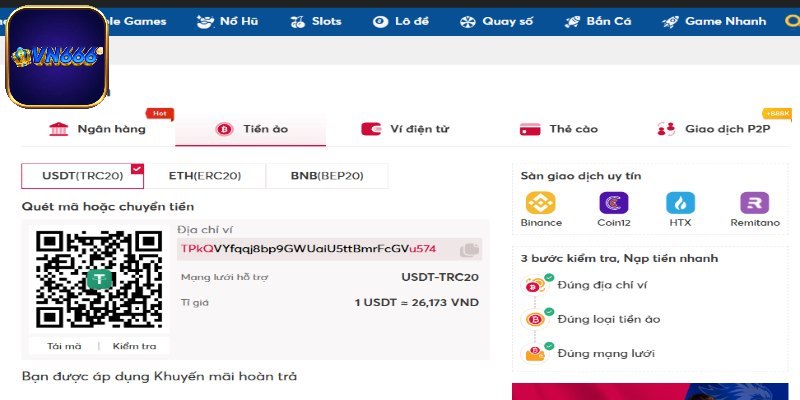Screen dimensions: 800x400
Task: Click the Tether logo inside QR code
Action: click(x=99, y=279)
